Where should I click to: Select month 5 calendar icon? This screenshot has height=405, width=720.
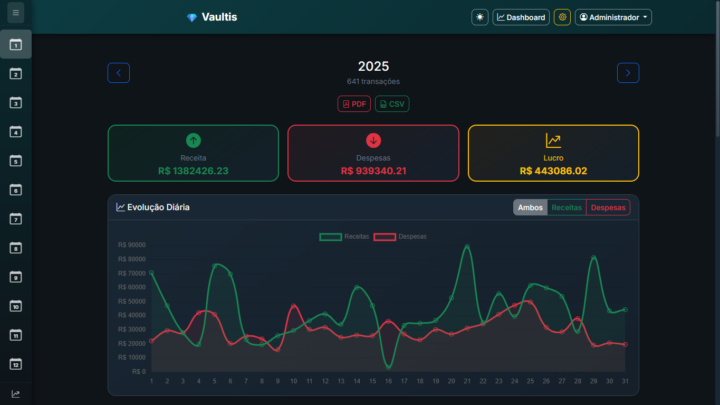click(x=15, y=161)
